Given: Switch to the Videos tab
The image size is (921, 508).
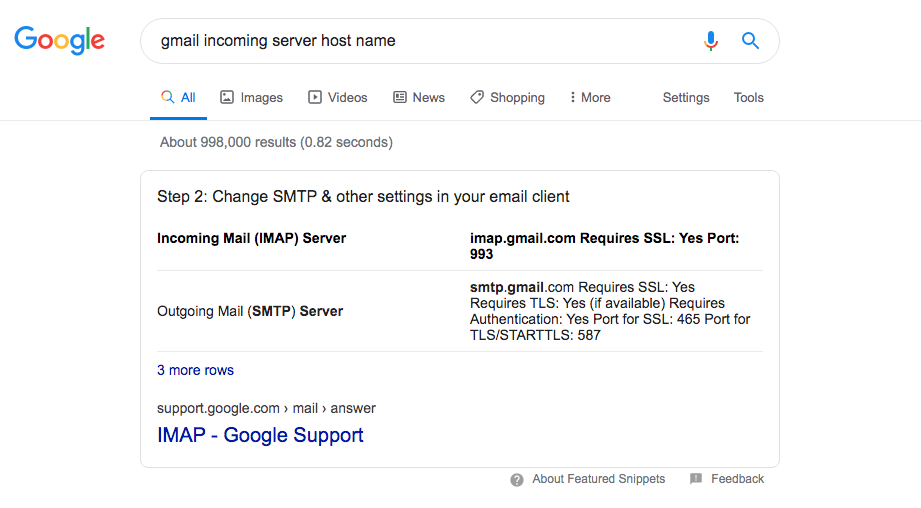Looking at the screenshot, I should point(338,97).
